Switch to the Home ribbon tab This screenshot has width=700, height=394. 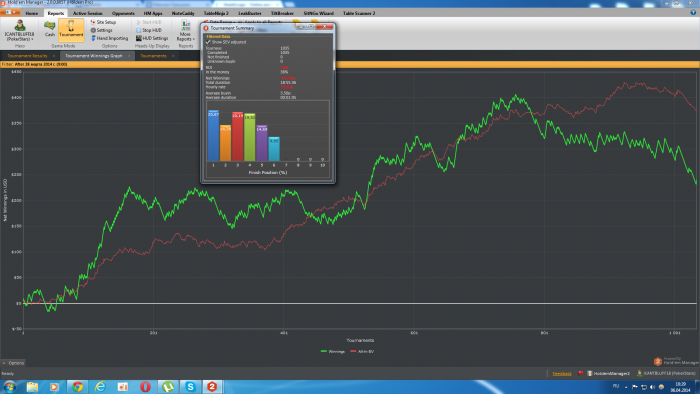[x=32, y=13]
